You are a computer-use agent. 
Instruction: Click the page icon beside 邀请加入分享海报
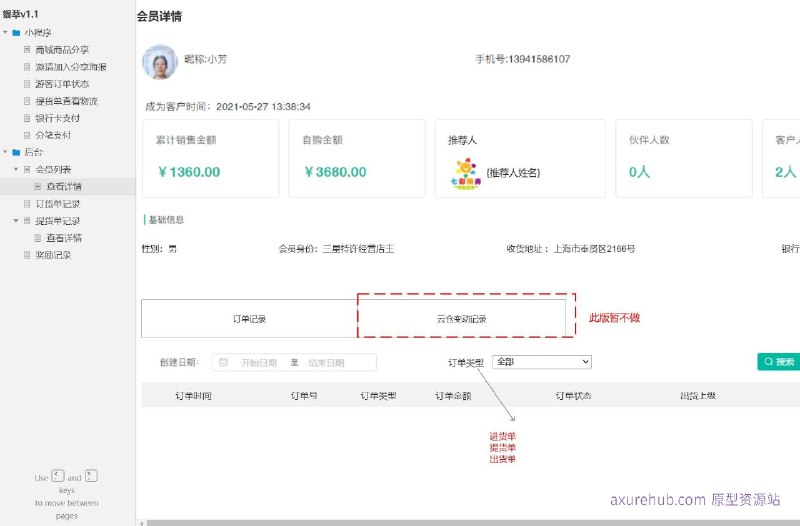pyautogui.click(x=27, y=67)
